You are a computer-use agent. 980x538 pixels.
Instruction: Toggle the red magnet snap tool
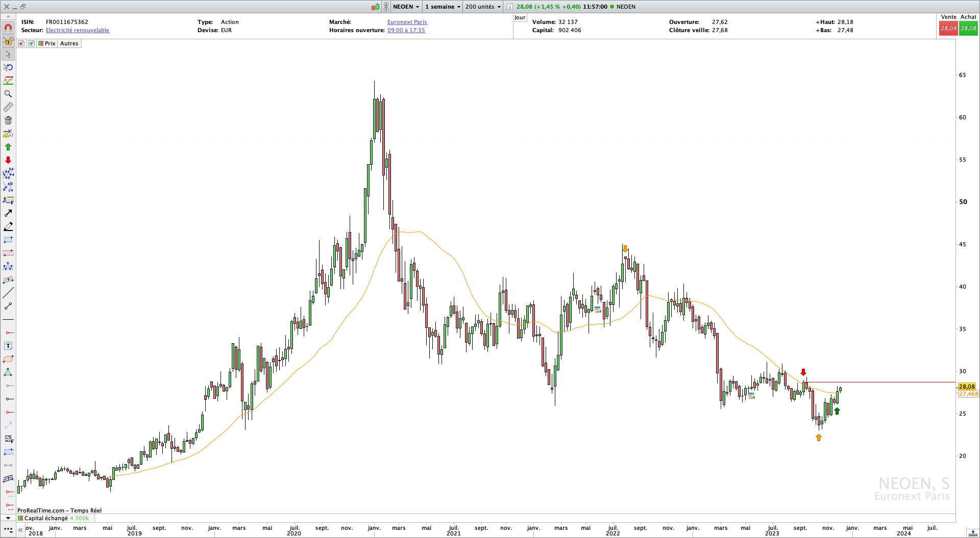tap(8, 28)
